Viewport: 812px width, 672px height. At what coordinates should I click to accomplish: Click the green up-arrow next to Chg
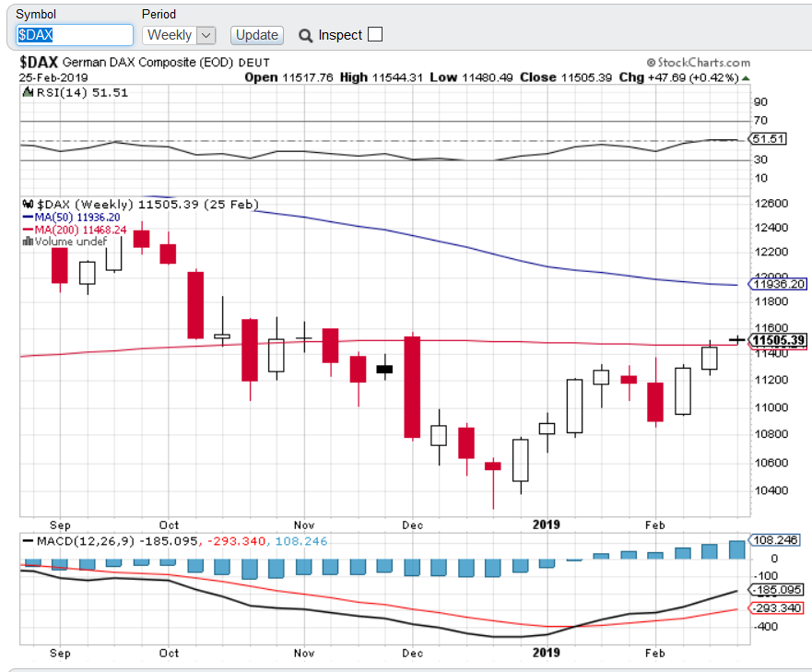pos(746,77)
